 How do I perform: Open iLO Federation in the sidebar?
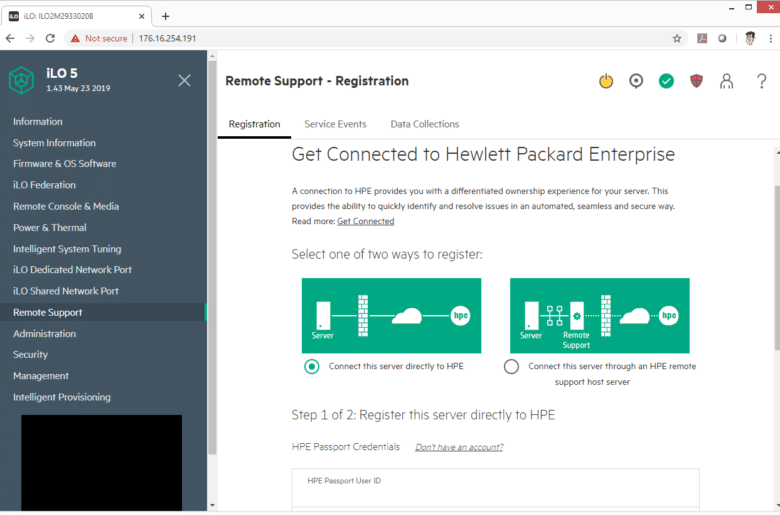click(44, 185)
